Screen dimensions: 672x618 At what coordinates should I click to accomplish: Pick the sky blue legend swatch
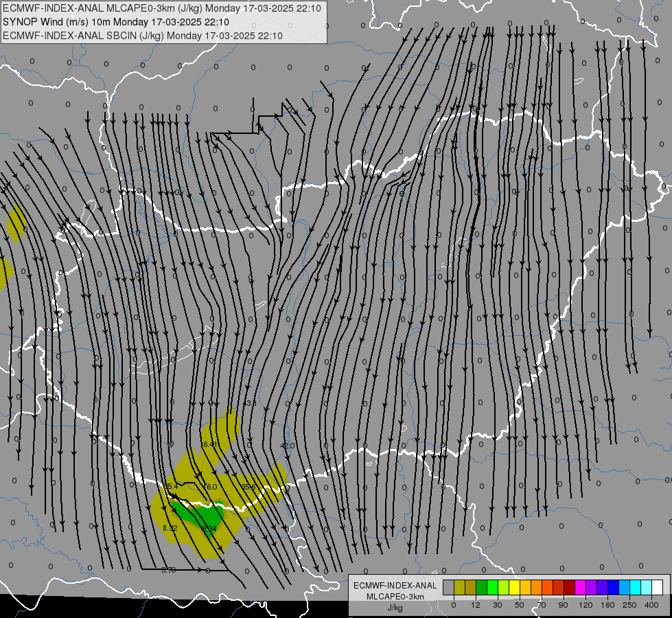[625, 587]
